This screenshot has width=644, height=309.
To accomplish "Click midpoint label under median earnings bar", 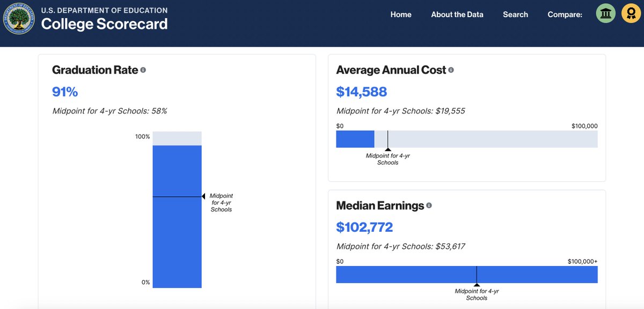I will pyautogui.click(x=477, y=295).
